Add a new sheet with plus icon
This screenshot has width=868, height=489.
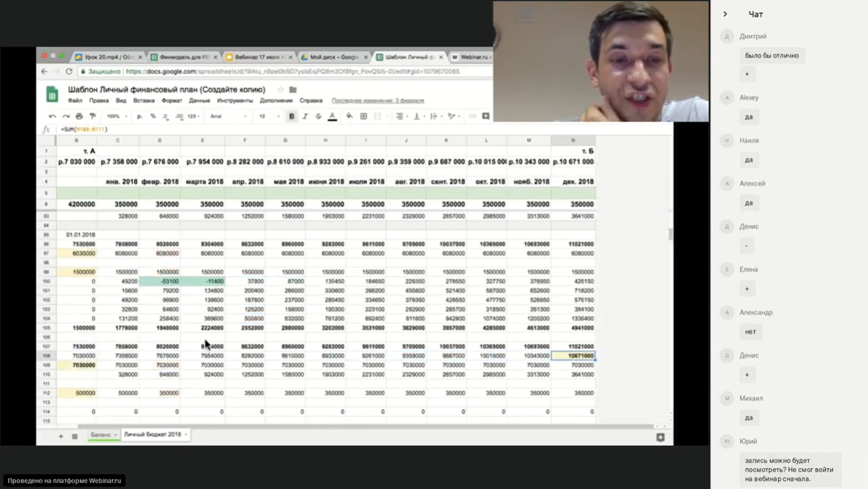[x=61, y=436]
